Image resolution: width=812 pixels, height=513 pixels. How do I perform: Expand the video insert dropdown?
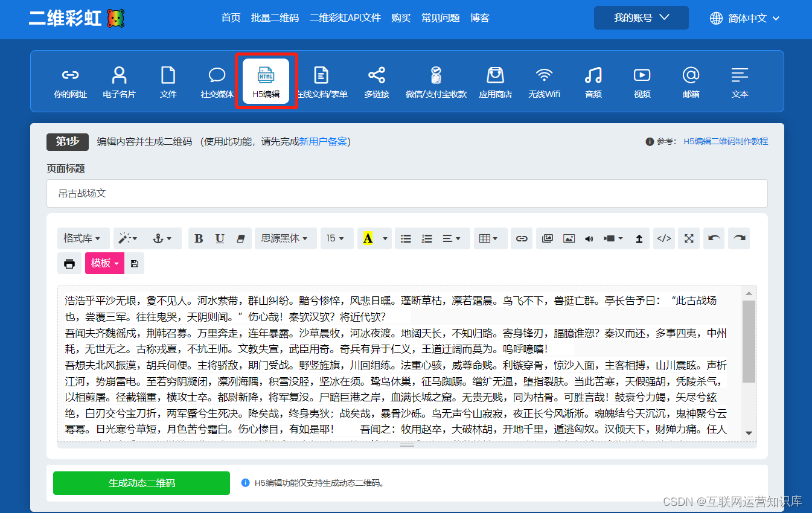[x=613, y=238]
